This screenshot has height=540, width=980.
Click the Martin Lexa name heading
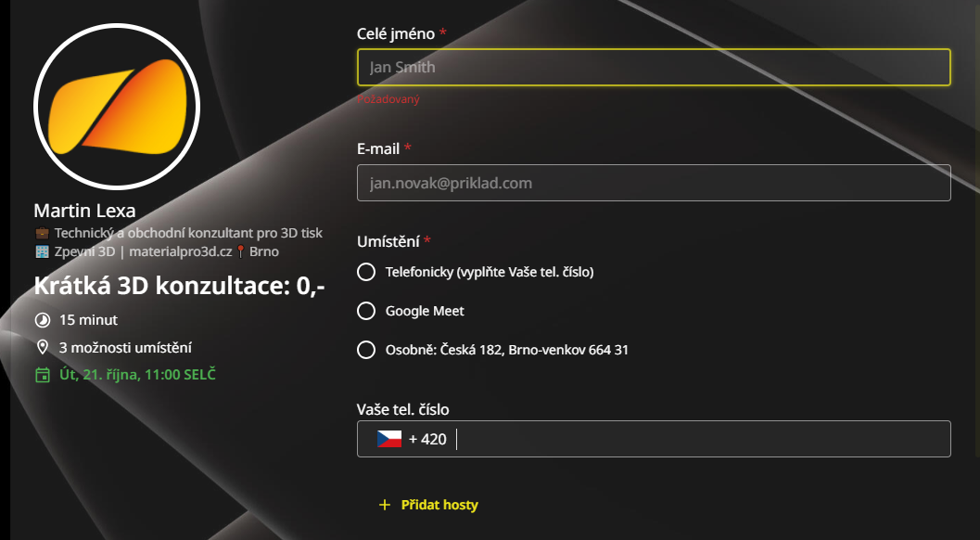pyautogui.click(x=84, y=211)
